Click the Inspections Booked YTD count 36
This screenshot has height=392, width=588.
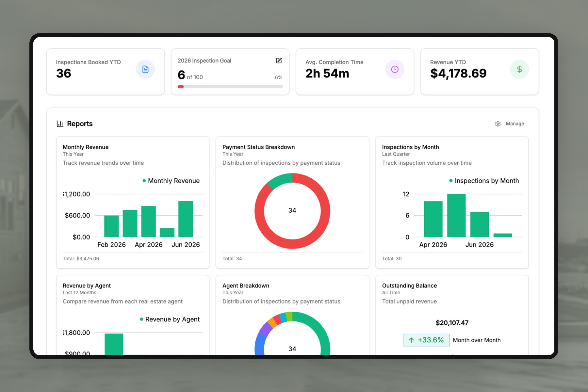click(x=64, y=73)
